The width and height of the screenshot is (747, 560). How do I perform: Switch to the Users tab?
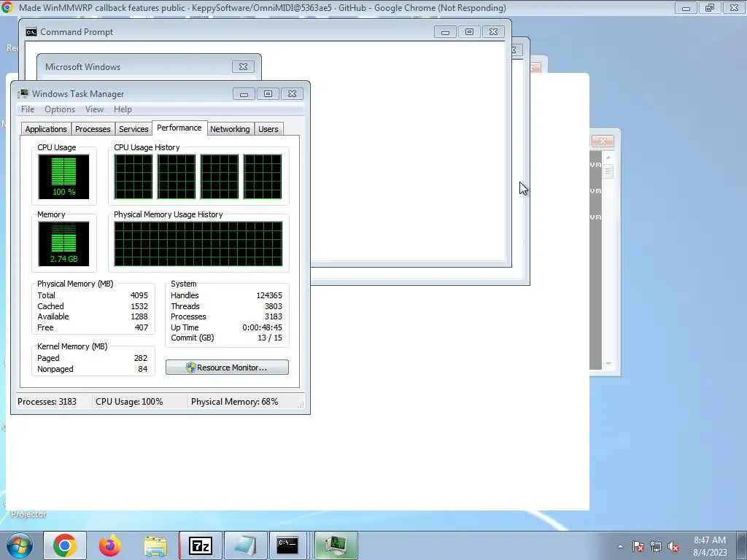[x=268, y=129]
